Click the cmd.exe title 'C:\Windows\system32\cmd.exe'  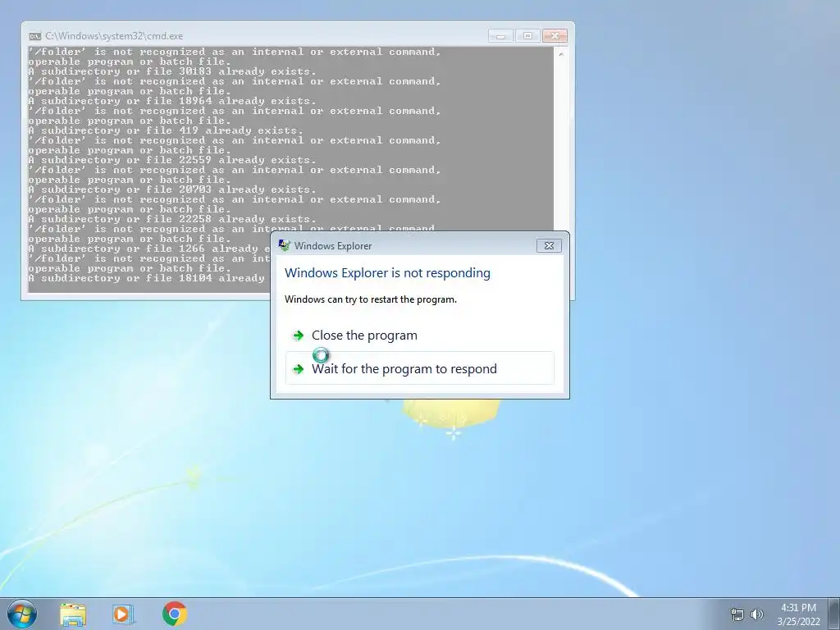(114, 36)
